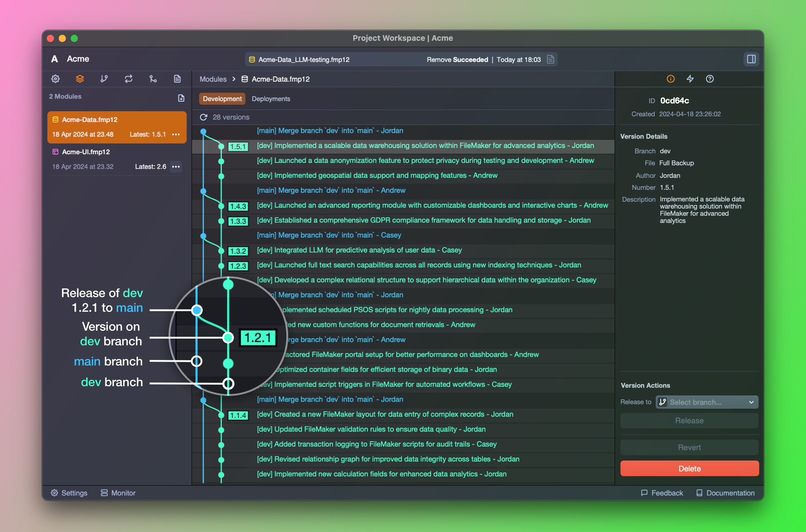Switch to the Development tab
Screen dimensions: 806x532
222,99
